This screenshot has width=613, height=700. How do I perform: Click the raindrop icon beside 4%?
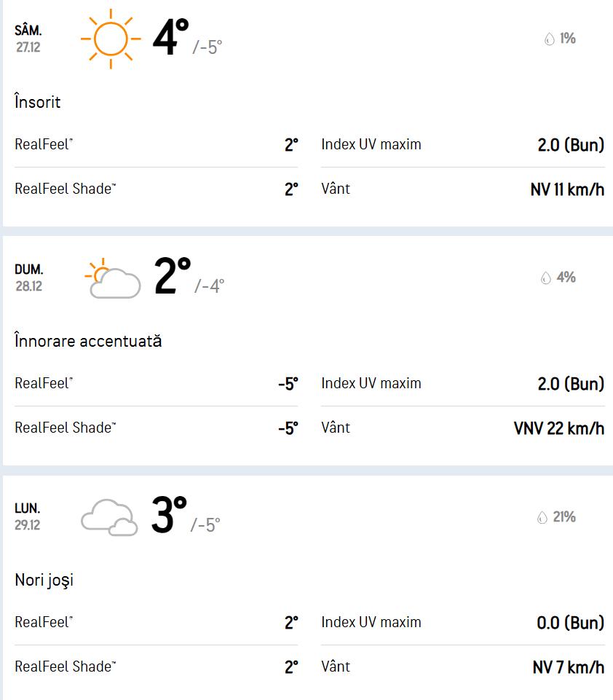545,278
